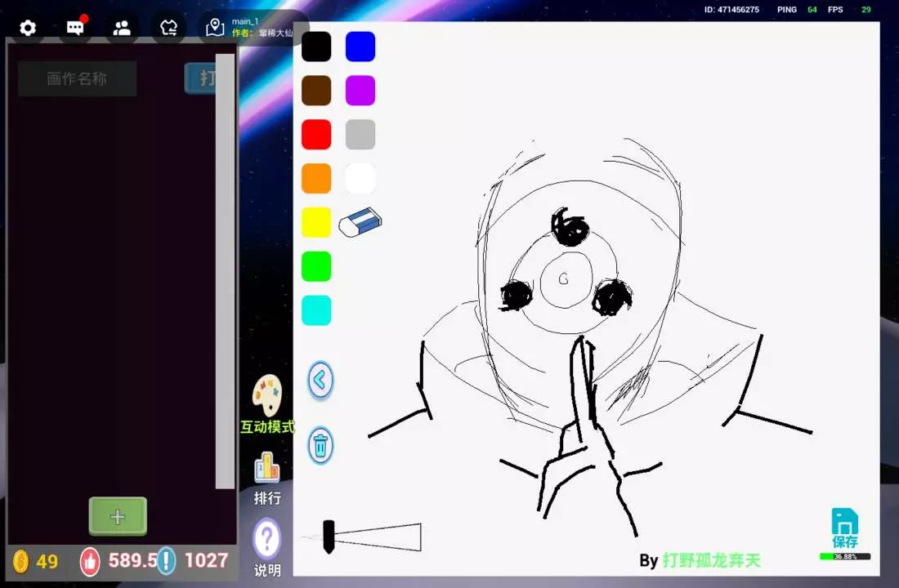
Task: Pick the red color swatch
Action: [316, 134]
